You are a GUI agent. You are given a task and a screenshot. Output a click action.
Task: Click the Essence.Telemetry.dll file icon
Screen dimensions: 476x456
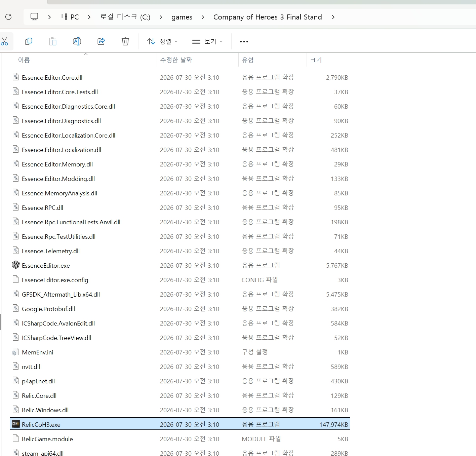[x=15, y=251]
